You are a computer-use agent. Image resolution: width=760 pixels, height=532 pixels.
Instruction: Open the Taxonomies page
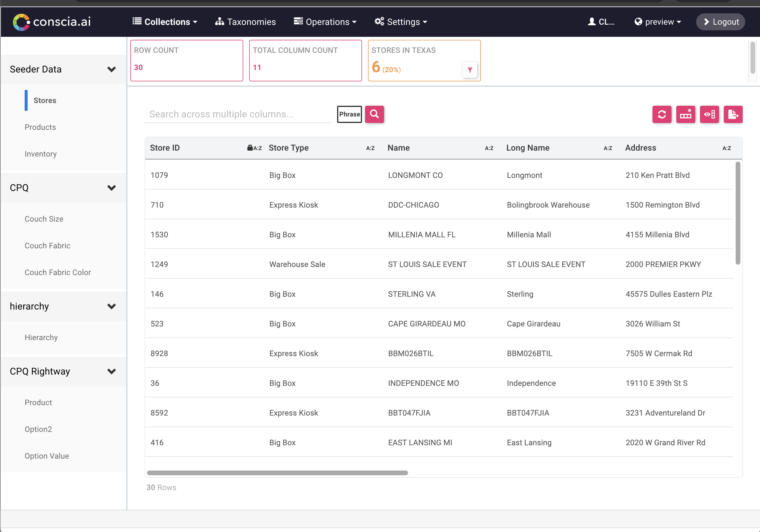[245, 22]
